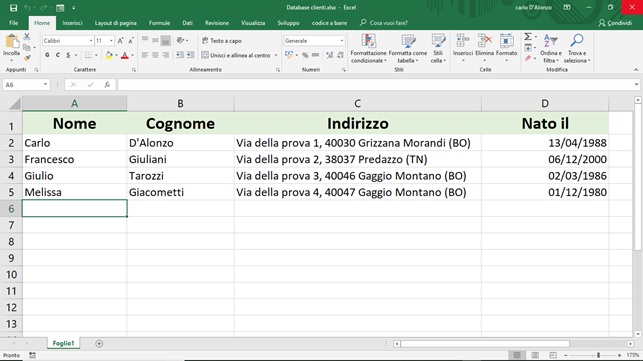643x361 pixels.
Task: Click the increase decimal icon
Action: coord(330,55)
